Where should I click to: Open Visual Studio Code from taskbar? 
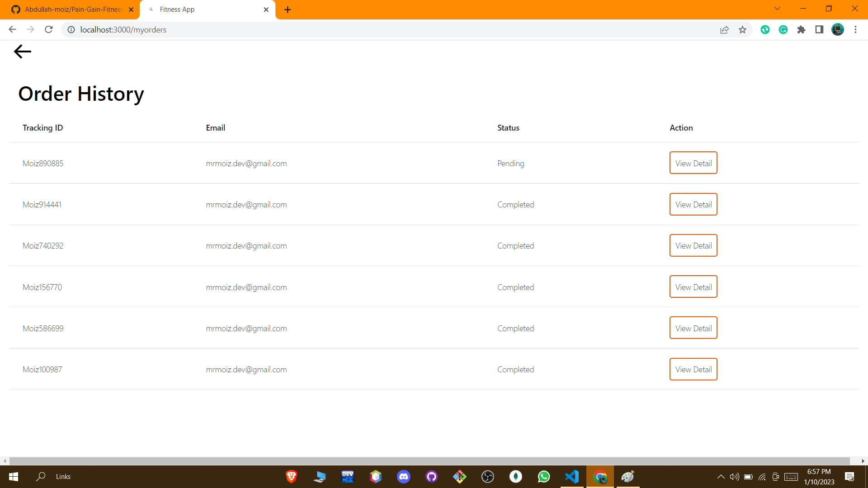pyautogui.click(x=572, y=477)
